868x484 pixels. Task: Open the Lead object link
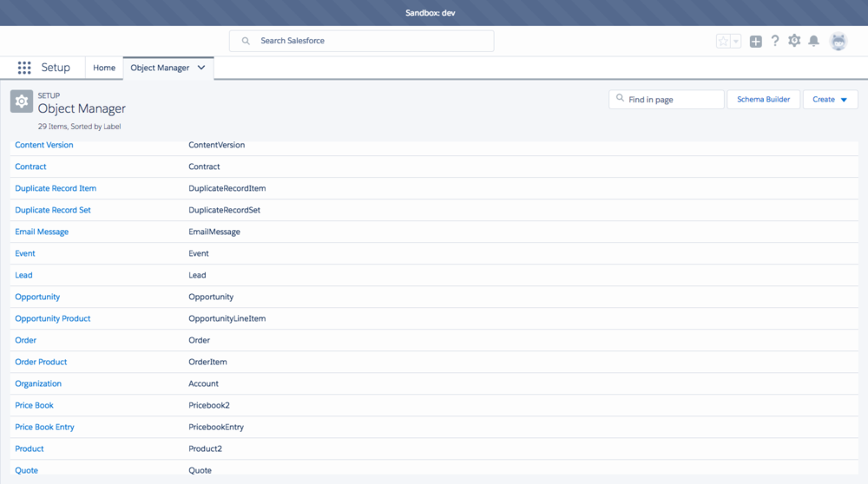coord(23,275)
